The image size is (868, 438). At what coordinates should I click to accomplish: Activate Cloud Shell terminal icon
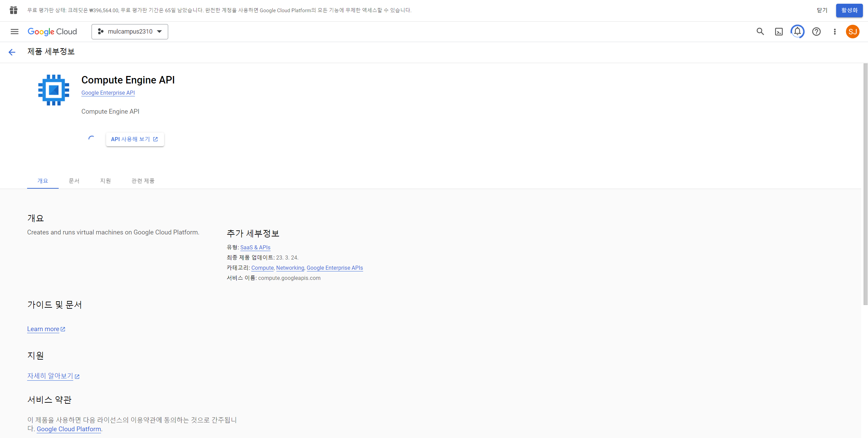tap(779, 32)
